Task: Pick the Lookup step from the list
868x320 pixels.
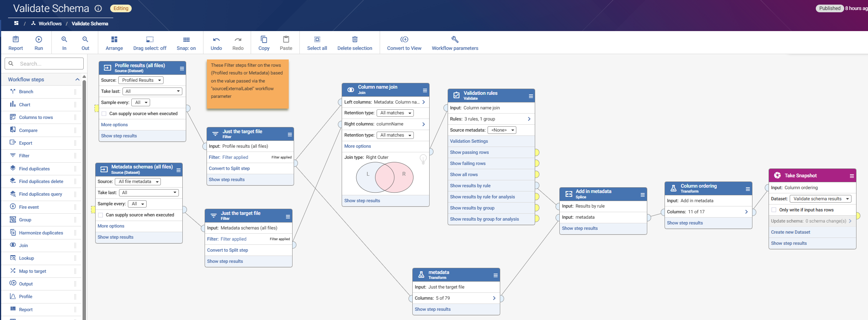Action: pyautogui.click(x=26, y=258)
